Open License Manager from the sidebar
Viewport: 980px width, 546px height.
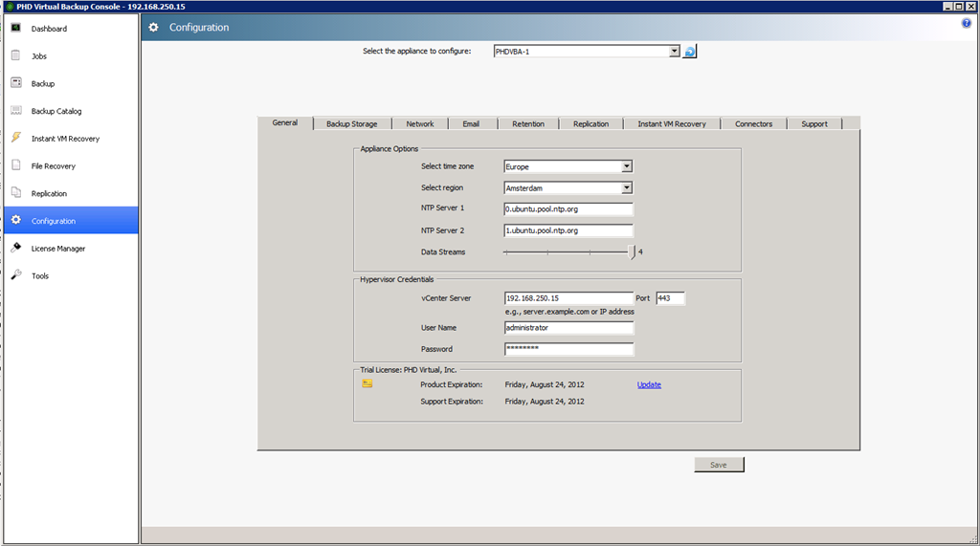[71, 248]
